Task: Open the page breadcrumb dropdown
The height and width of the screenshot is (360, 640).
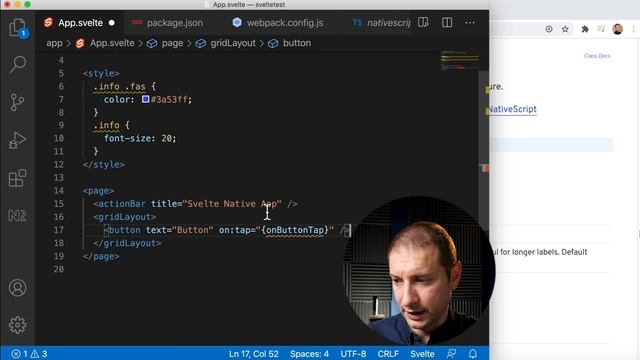Action: coord(172,43)
